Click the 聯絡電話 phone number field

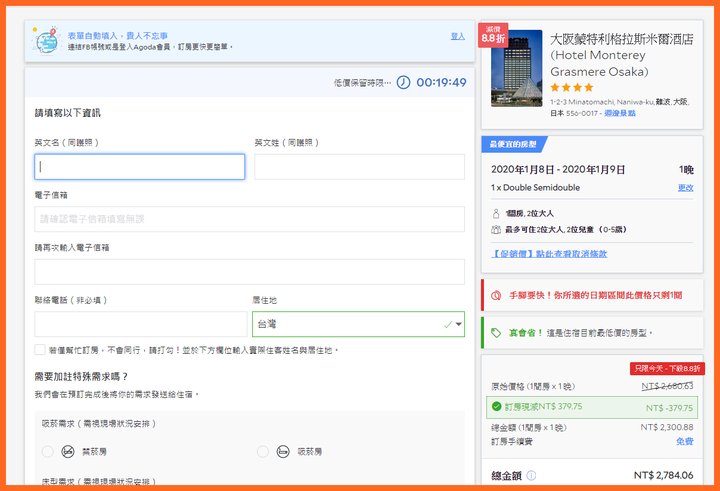[x=141, y=324]
